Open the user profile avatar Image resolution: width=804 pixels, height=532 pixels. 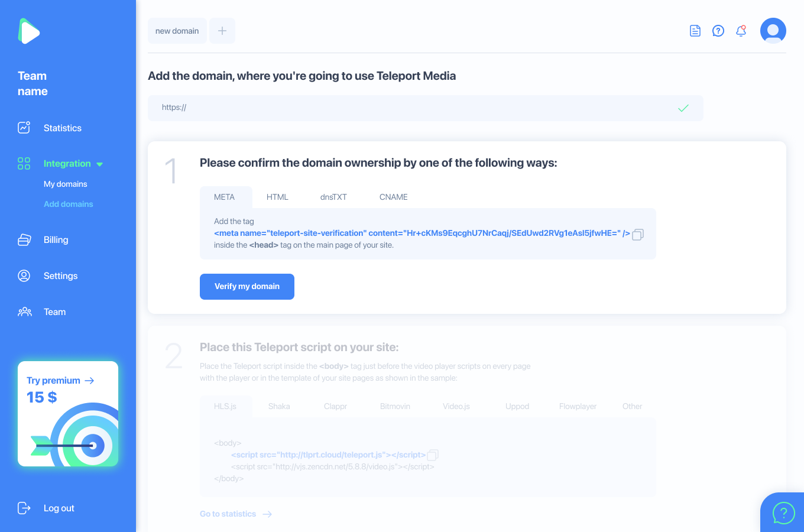773,31
